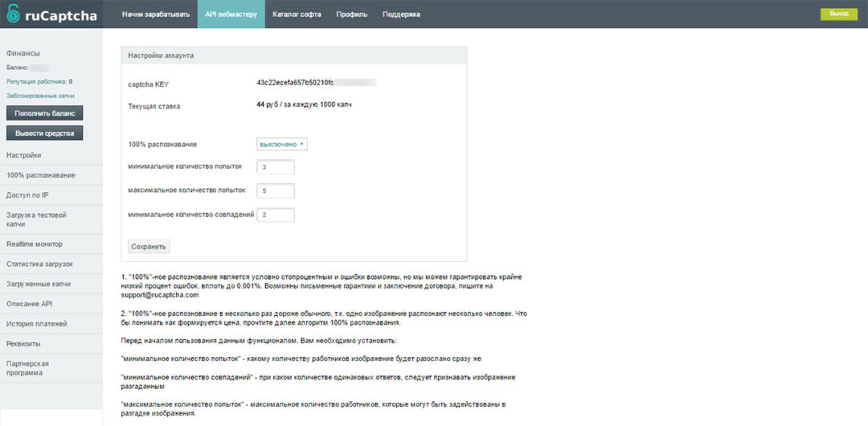Click the ruCaptcha logo icon

(x=12, y=14)
